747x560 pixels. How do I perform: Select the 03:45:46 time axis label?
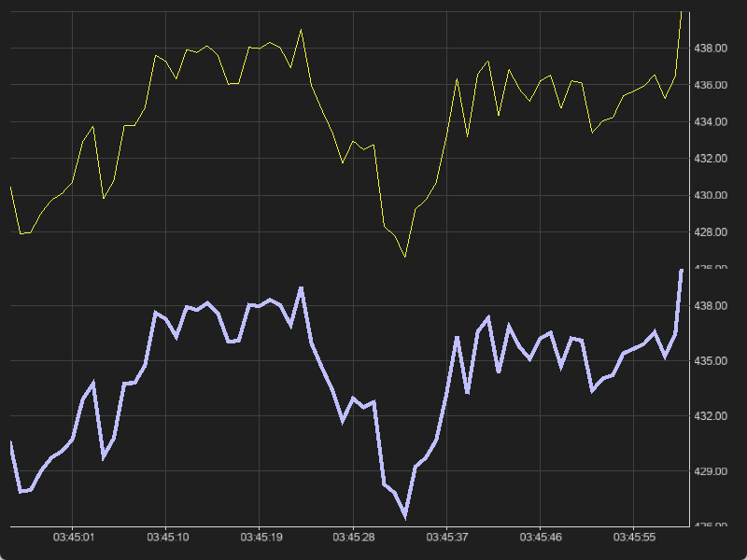[541, 539]
